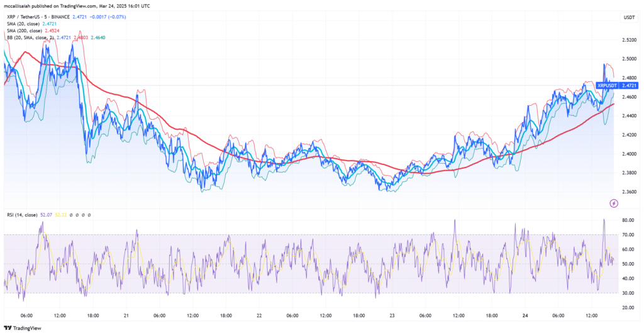This screenshot has width=644, height=335.
Task: Click the 60.00 RSI axis label
Action: click(x=628, y=249)
